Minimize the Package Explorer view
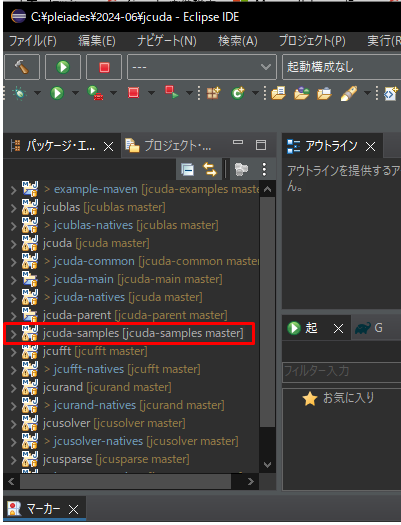The image size is (401, 525). click(x=238, y=143)
